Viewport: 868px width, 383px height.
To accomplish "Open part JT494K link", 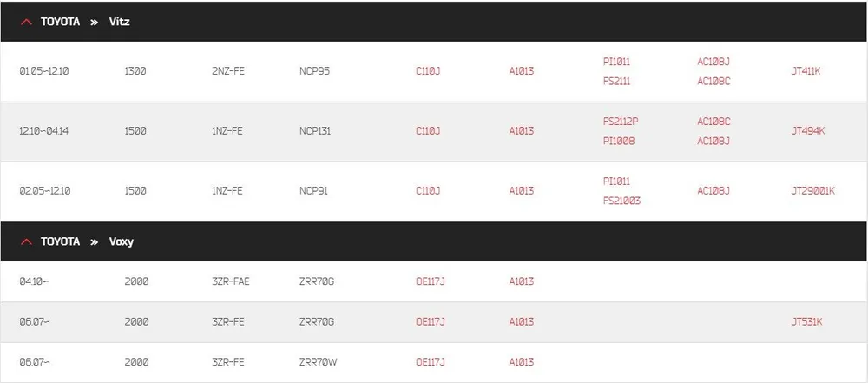I will pos(808,131).
